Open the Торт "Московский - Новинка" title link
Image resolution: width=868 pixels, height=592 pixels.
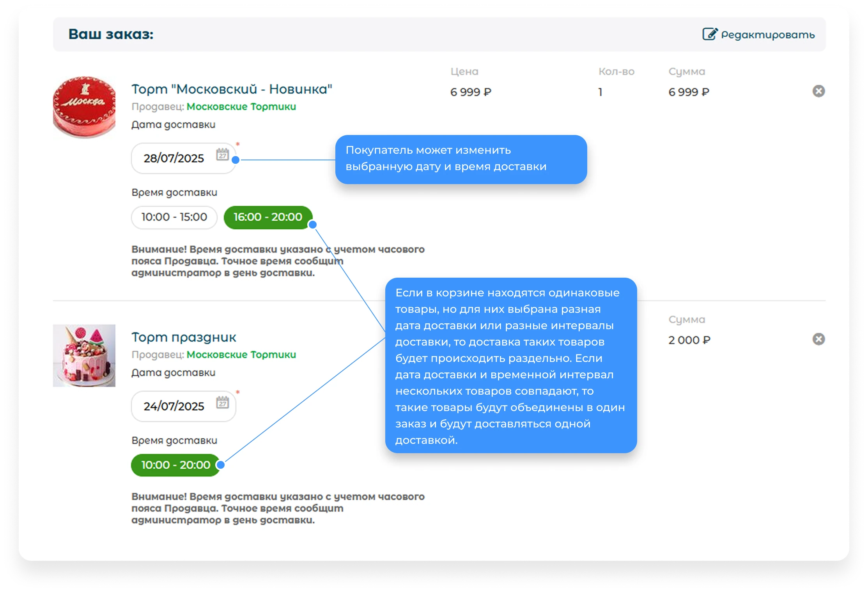coord(232,89)
